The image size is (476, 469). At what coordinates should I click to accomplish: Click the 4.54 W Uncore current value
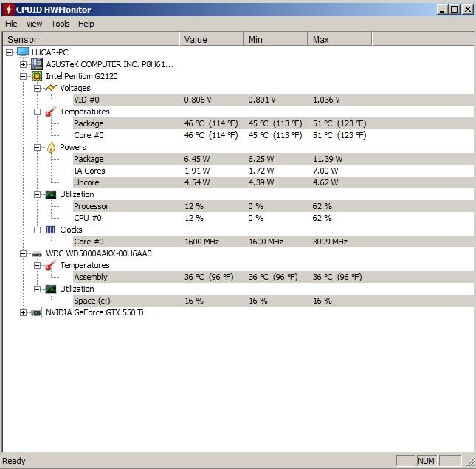(197, 182)
